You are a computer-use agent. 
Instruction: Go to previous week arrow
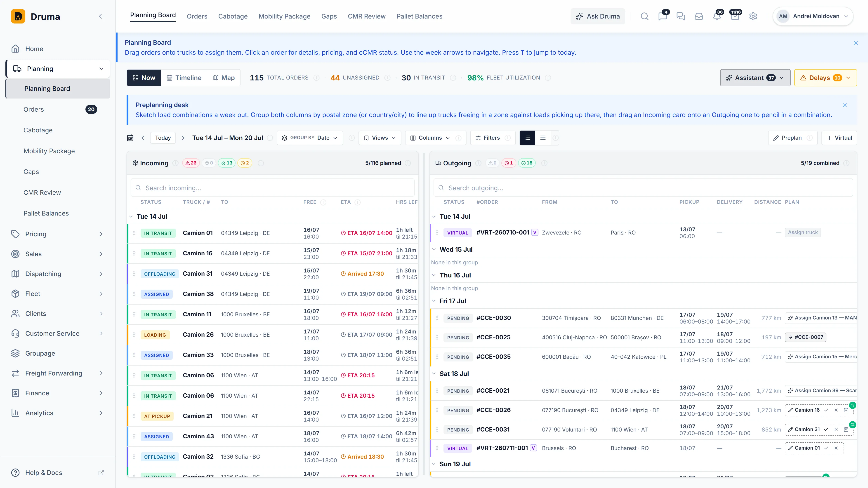pos(143,138)
